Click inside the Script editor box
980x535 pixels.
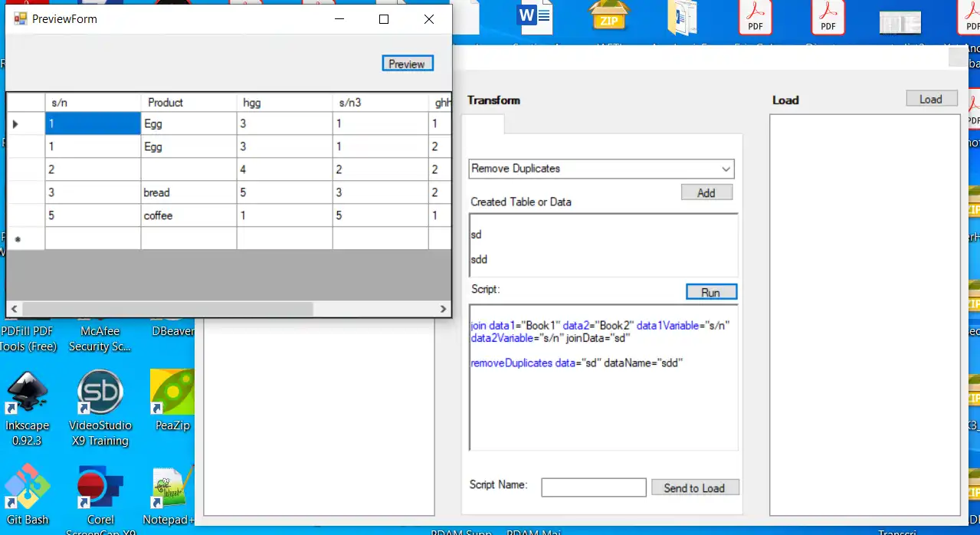coord(604,377)
